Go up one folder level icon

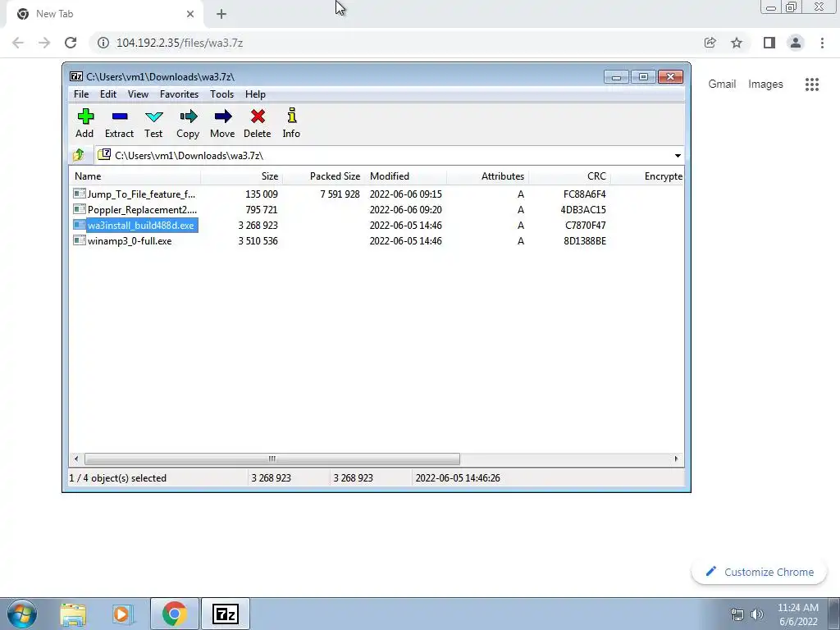(x=79, y=155)
